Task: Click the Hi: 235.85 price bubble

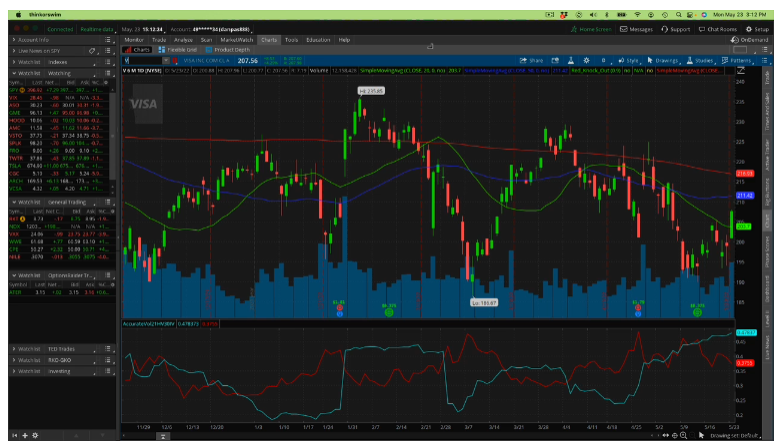Action: coord(371,90)
